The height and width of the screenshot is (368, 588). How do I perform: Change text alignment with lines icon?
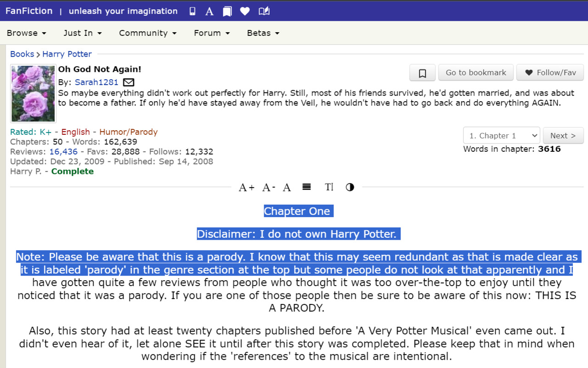(x=307, y=187)
